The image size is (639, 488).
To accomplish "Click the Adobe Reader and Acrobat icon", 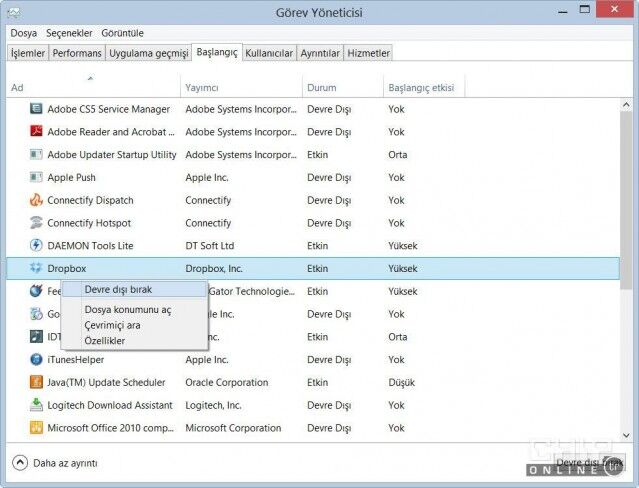I will (37, 132).
